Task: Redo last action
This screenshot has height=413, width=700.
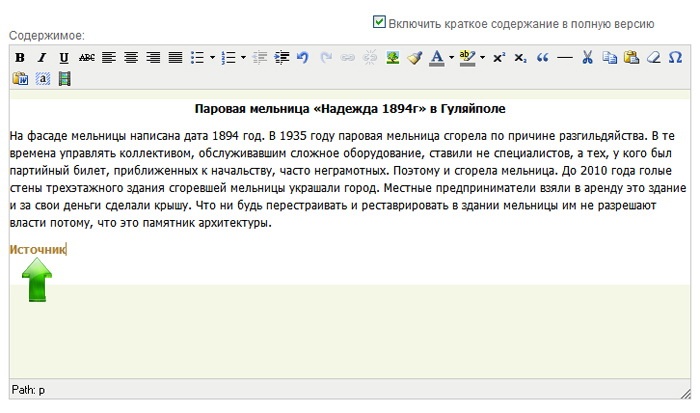Action: tap(326, 58)
